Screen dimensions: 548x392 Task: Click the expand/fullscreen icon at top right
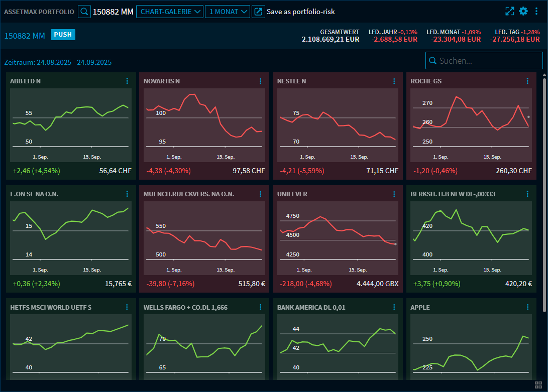coord(509,11)
